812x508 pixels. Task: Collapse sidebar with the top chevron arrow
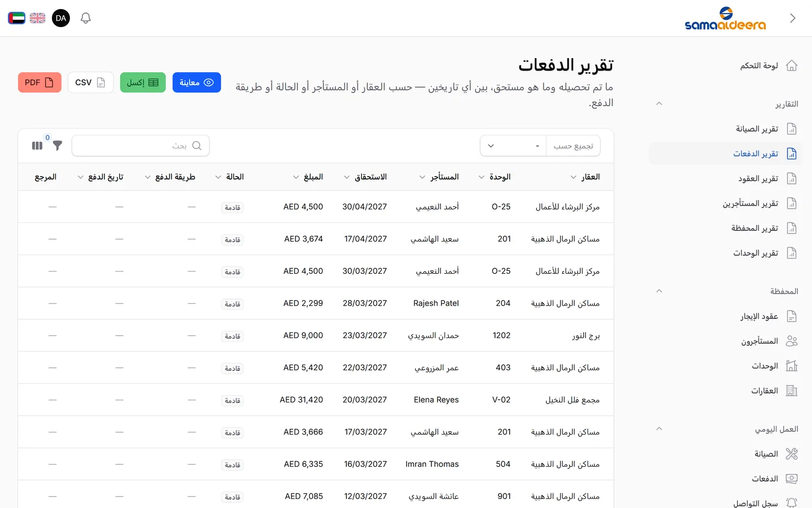pos(792,18)
